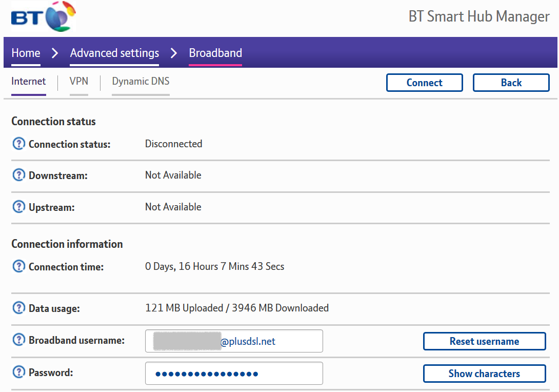Click the Data usage label
559x392 pixels.
(54, 308)
